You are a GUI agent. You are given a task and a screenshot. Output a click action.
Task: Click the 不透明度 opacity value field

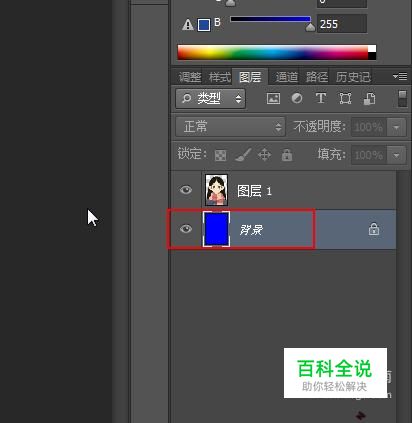click(369, 127)
